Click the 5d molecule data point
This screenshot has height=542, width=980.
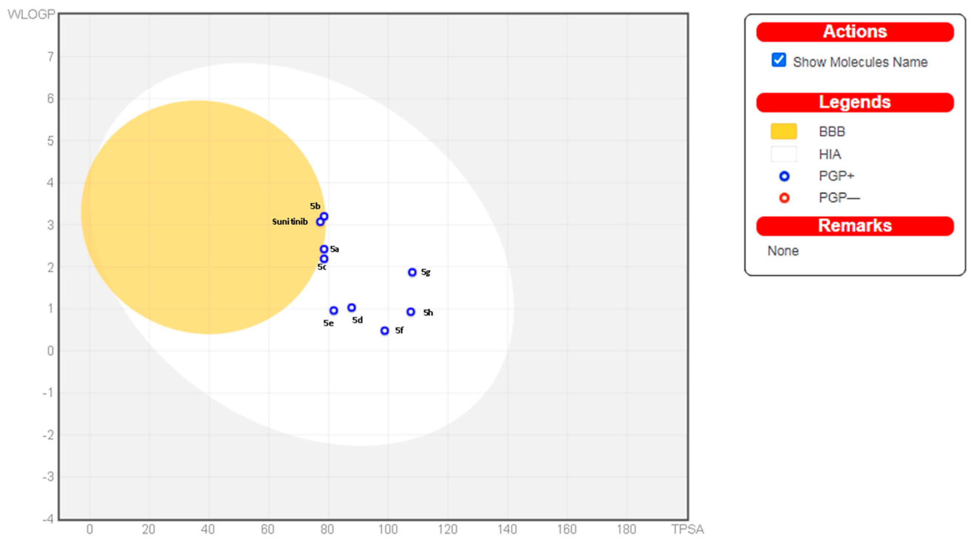pos(351,307)
